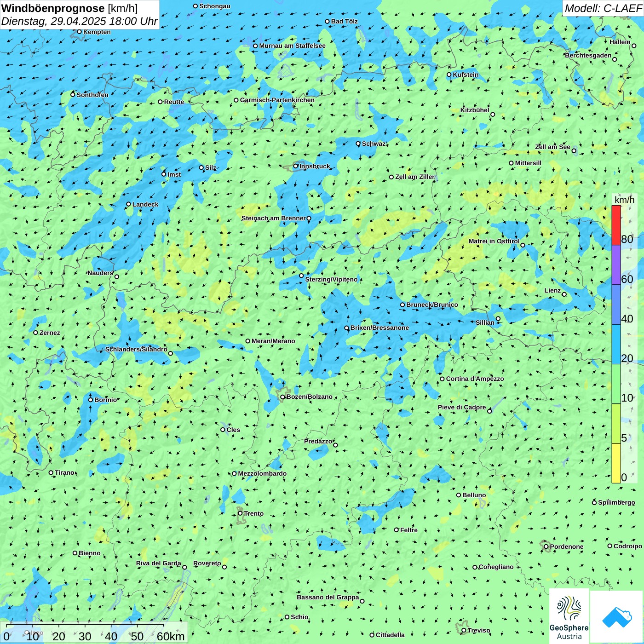The width and height of the screenshot is (644, 644).
Task: Click the purple legend color 60-80
Action: tap(616, 265)
